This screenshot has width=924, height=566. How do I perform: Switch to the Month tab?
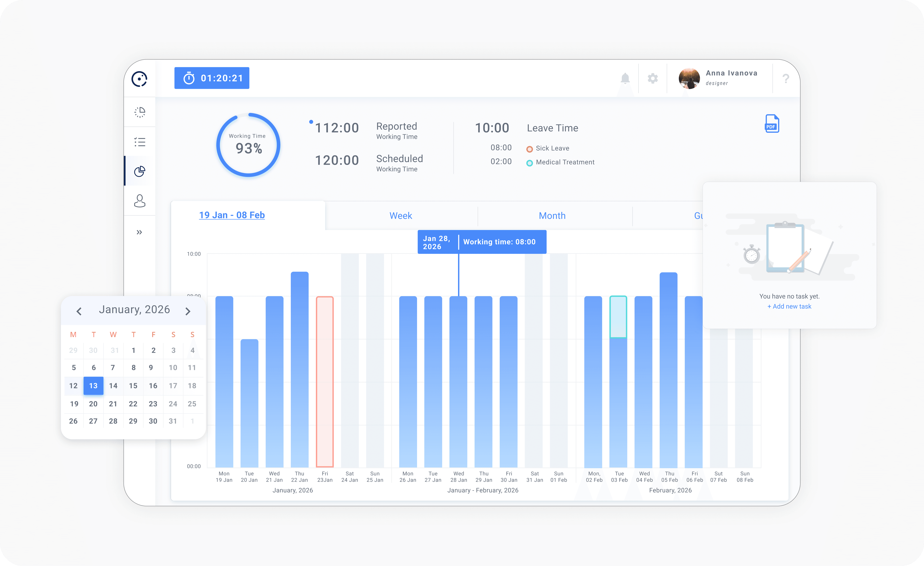[x=552, y=215]
